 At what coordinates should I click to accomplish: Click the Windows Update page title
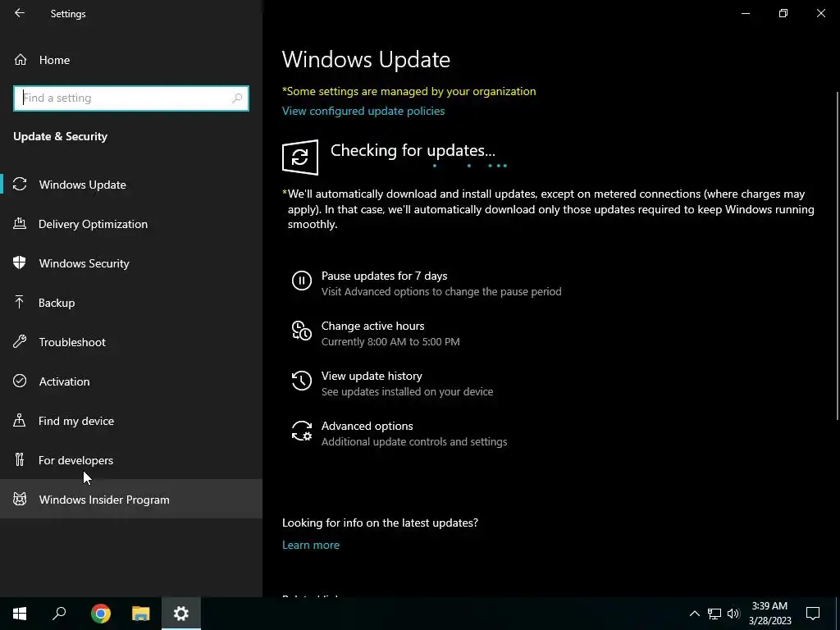tap(366, 59)
